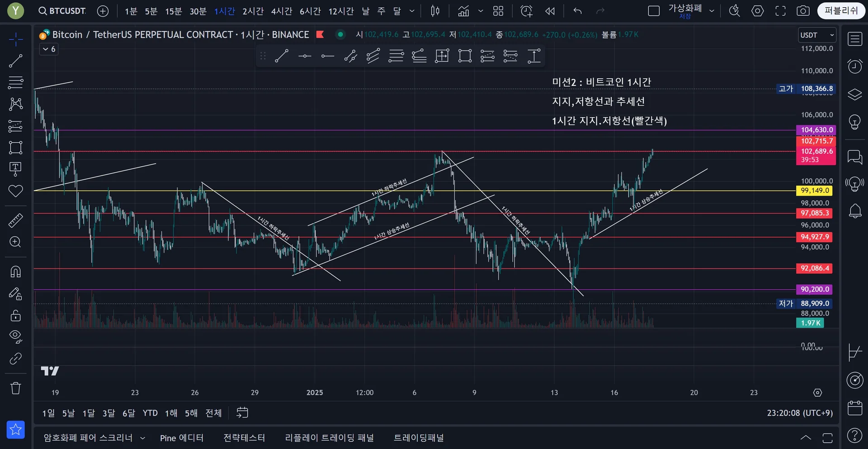Hide all drawings with eye icon

(16, 337)
